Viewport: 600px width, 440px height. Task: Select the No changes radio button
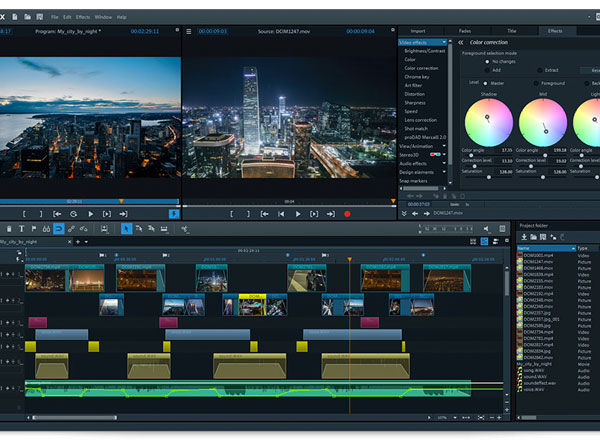[x=487, y=62]
